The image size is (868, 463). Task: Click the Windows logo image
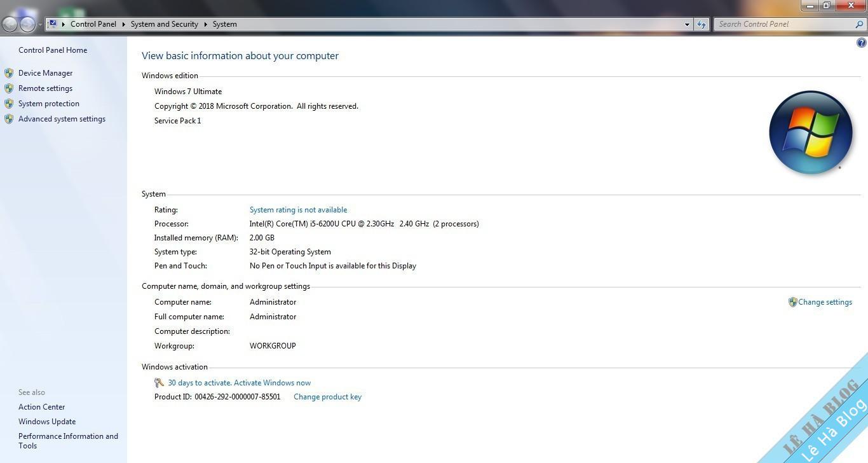tap(810, 132)
